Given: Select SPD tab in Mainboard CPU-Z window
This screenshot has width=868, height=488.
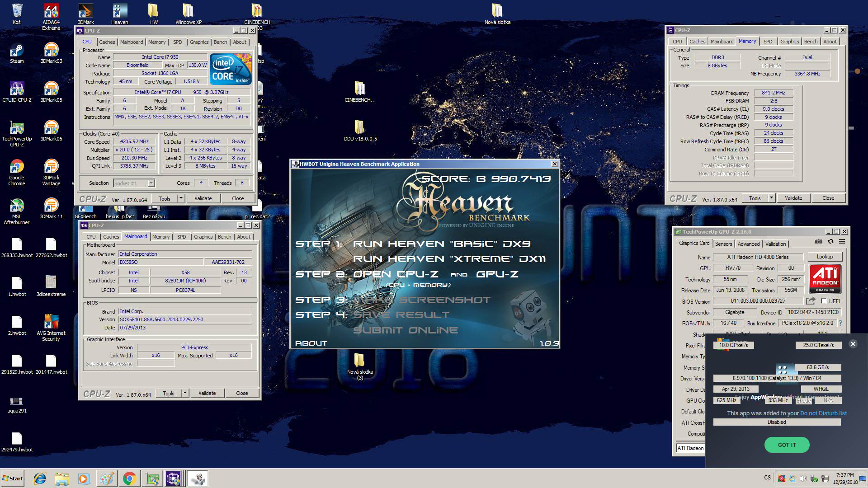Looking at the screenshot, I should click(182, 237).
